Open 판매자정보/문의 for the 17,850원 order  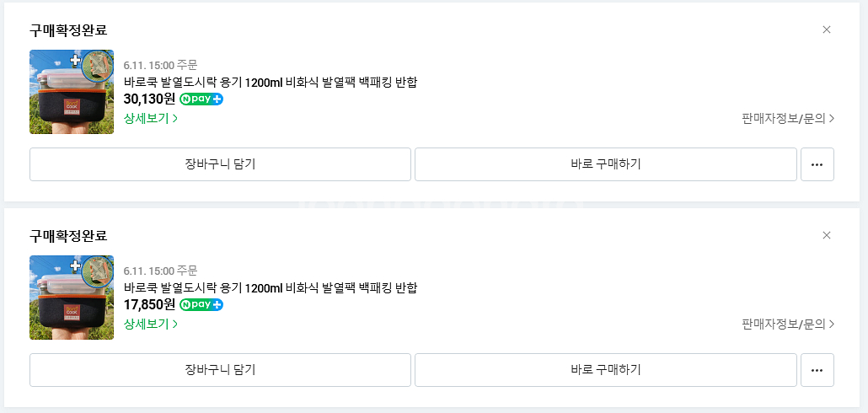[x=788, y=324]
